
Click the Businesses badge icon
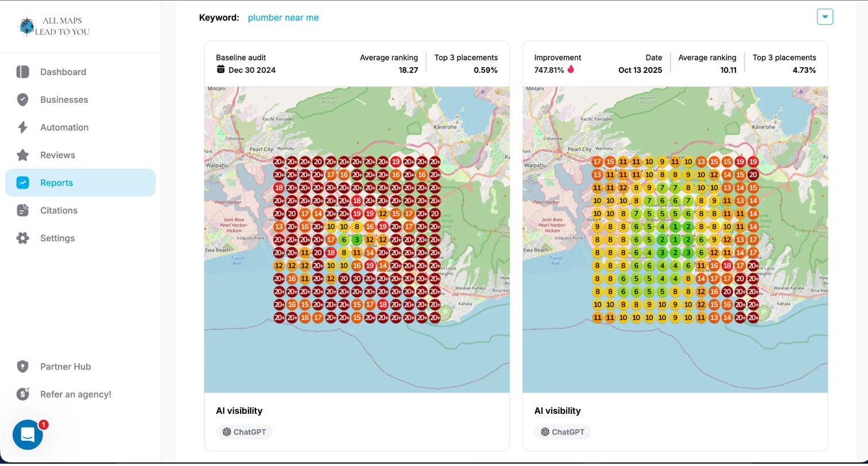(x=23, y=100)
